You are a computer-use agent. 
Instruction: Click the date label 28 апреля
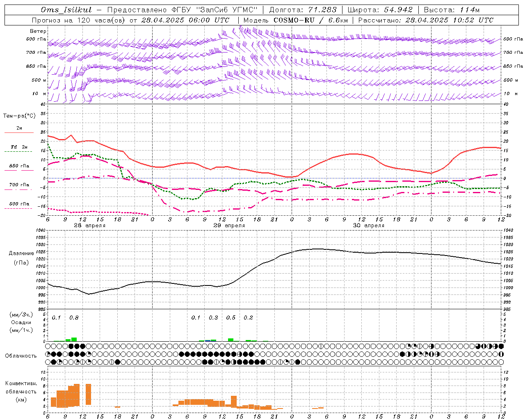click(89, 226)
